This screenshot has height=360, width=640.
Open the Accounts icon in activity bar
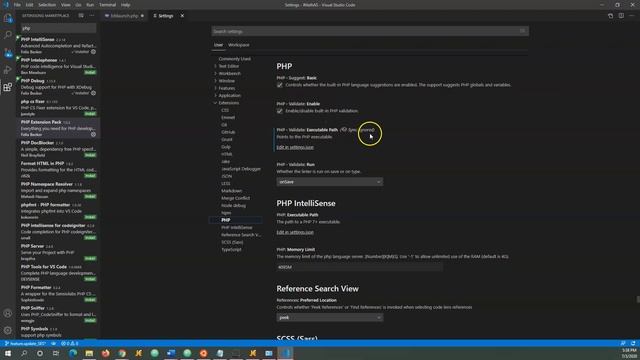pyautogui.click(x=8, y=313)
